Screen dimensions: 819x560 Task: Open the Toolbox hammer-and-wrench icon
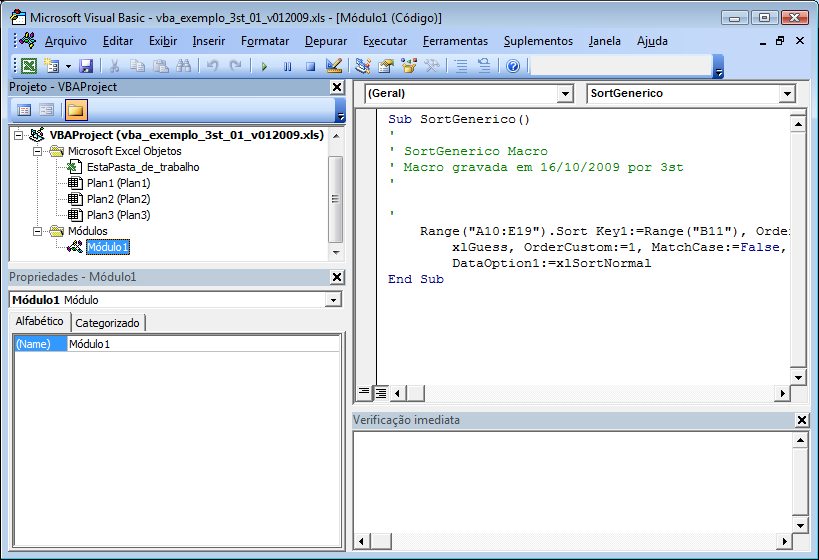(x=432, y=66)
